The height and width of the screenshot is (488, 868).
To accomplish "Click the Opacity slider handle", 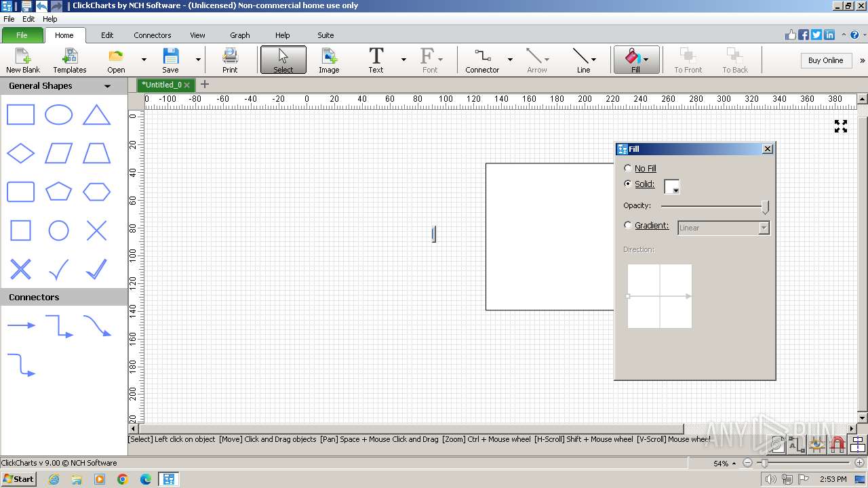I will point(766,207).
